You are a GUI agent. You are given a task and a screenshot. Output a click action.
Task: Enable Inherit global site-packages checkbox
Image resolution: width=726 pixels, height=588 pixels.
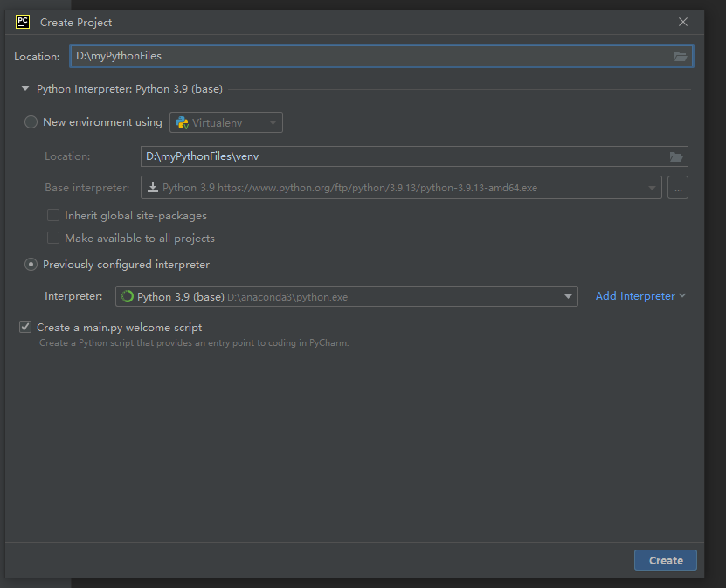[53, 215]
